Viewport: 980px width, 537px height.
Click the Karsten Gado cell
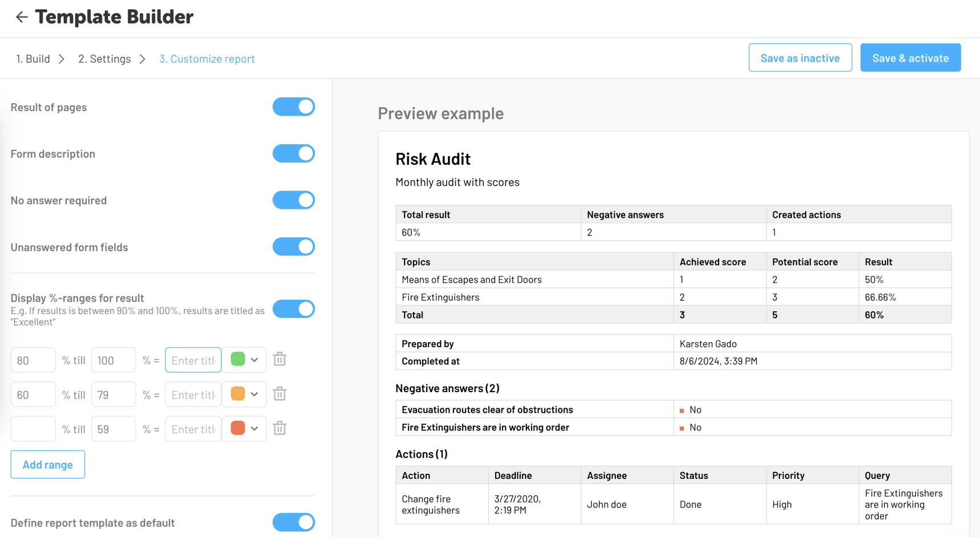coord(812,344)
